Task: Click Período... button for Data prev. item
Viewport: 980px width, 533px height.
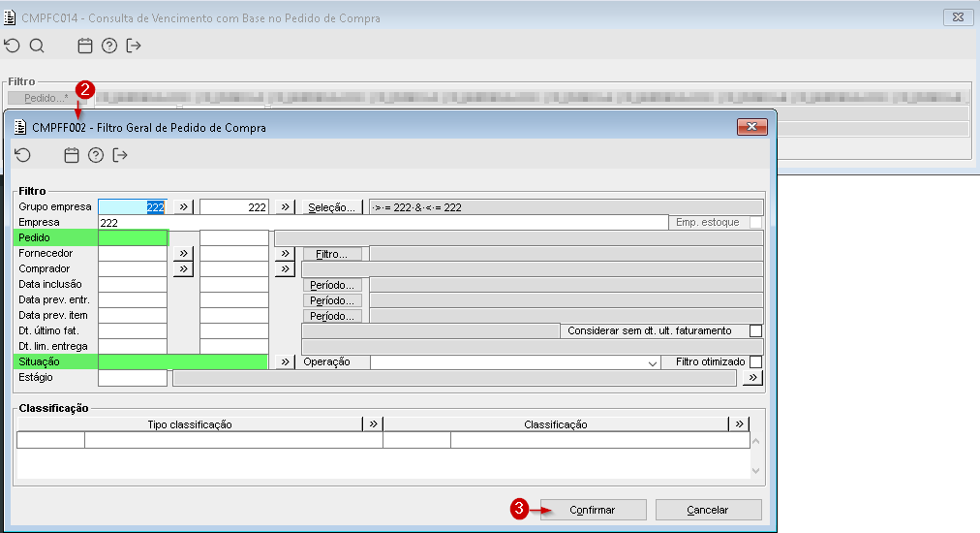Action: [x=332, y=317]
